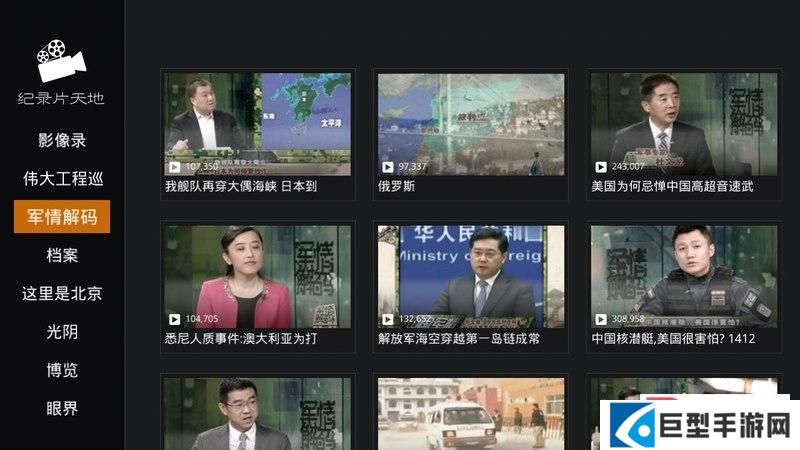
Task: Open bottom-row thumbnail of man with glasses
Action: pyautogui.click(x=258, y=414)
